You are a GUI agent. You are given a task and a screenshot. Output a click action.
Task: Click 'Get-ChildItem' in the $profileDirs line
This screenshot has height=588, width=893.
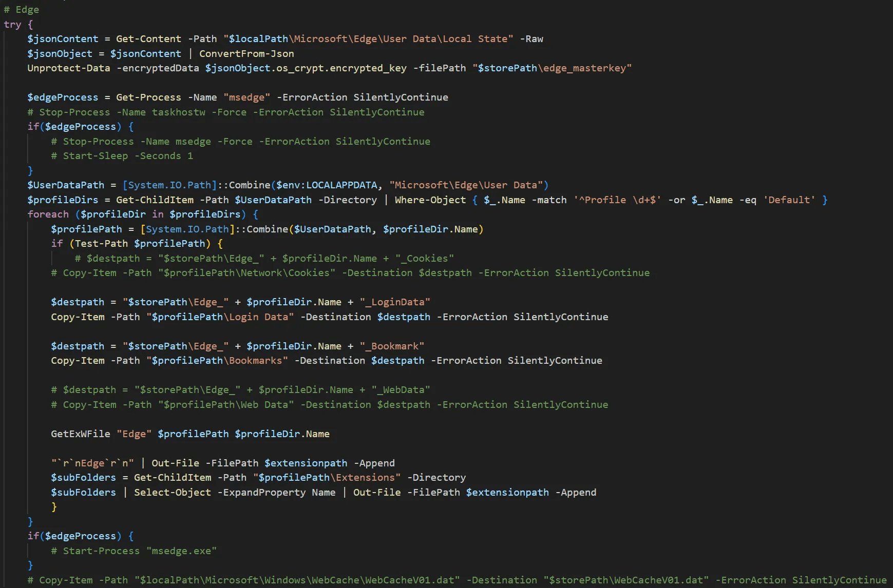tap(155, 200)
